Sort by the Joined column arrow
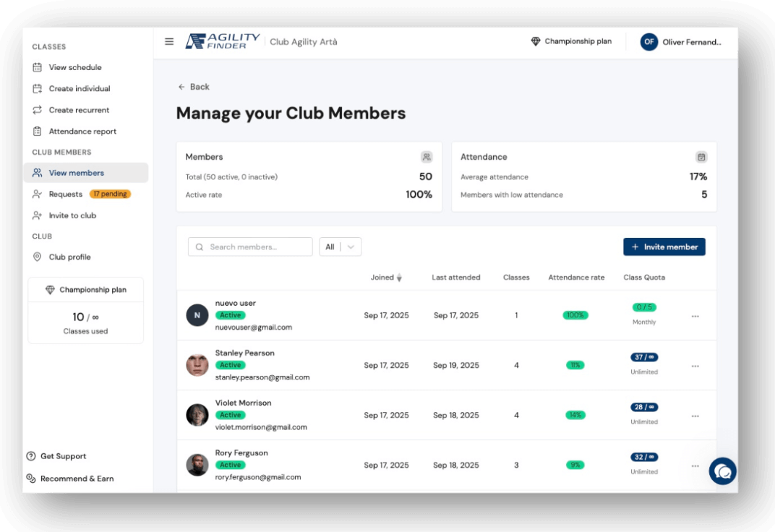775x532 pixels. tap(399, 278)
